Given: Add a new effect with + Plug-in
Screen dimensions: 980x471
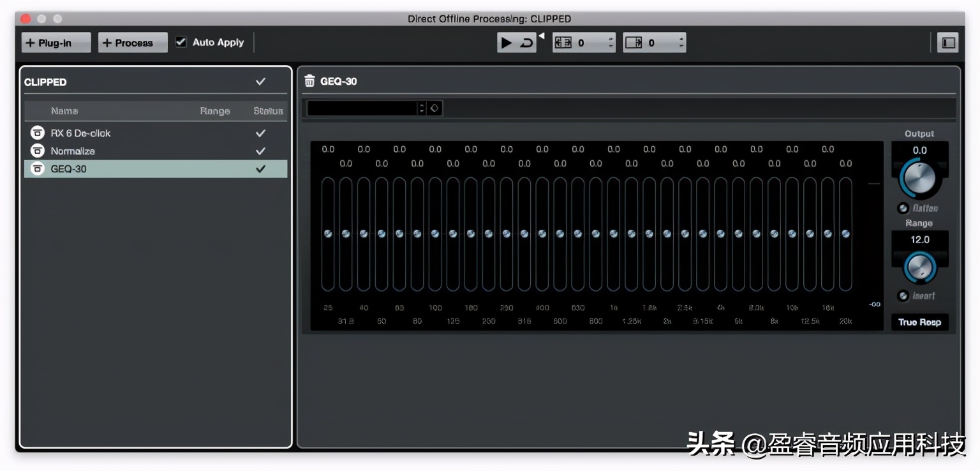Looking at the screenshot, I should pos(56,42).
